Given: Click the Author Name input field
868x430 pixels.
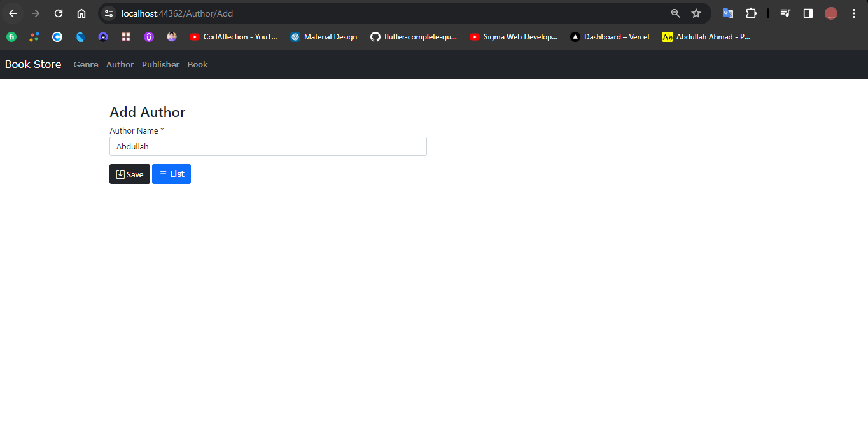Looking at the screenshot, I should click(x=268, y=146).
